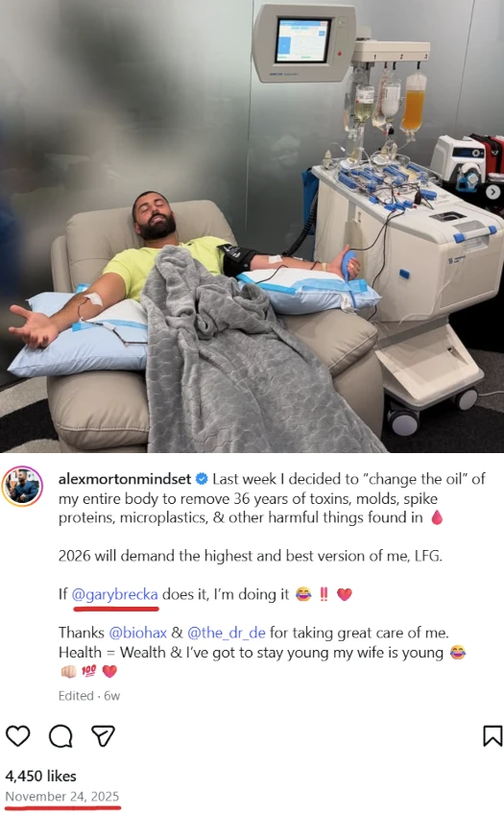
Task: Open @garybrecka mention
Action: point(114,594)
